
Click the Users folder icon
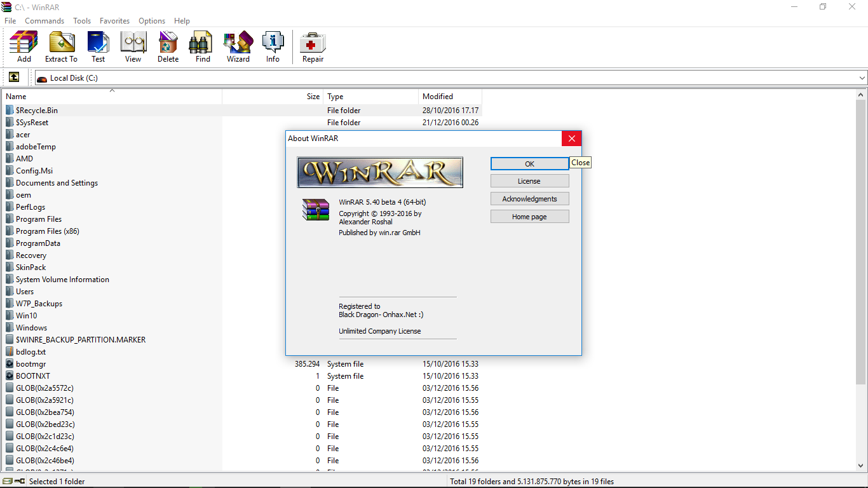point(10,291)
